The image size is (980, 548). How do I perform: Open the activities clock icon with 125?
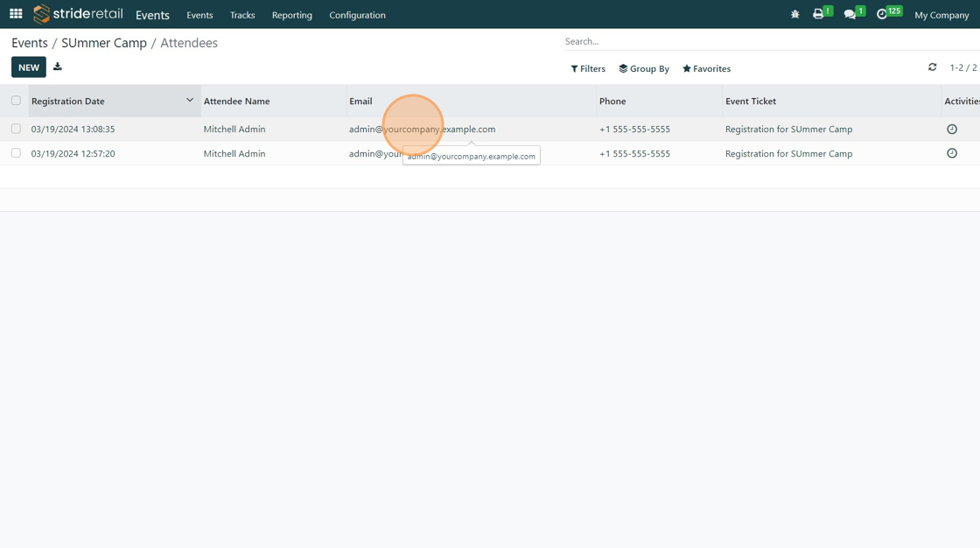[882, 14]
